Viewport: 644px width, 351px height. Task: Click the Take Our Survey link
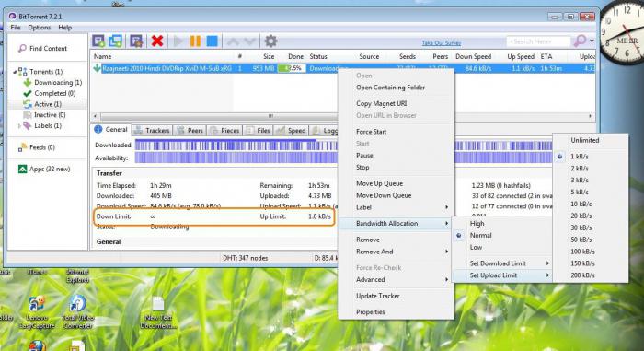(442, 42)
